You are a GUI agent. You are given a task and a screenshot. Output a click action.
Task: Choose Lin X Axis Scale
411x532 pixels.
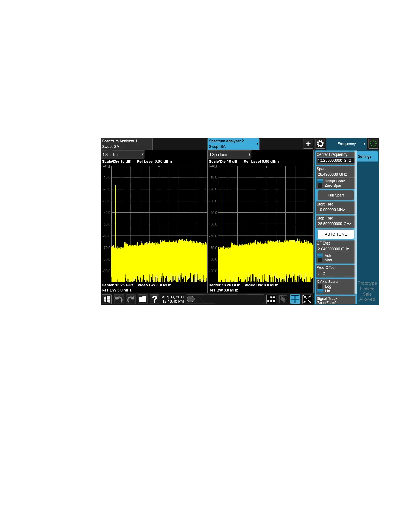tap(324, 291)
